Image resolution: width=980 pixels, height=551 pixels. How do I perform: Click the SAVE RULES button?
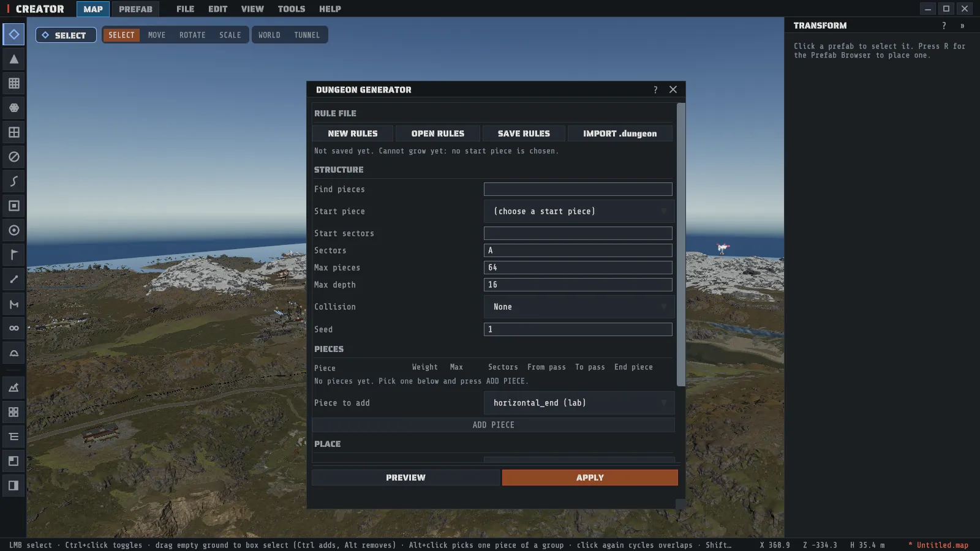click(x=524, y=133)
